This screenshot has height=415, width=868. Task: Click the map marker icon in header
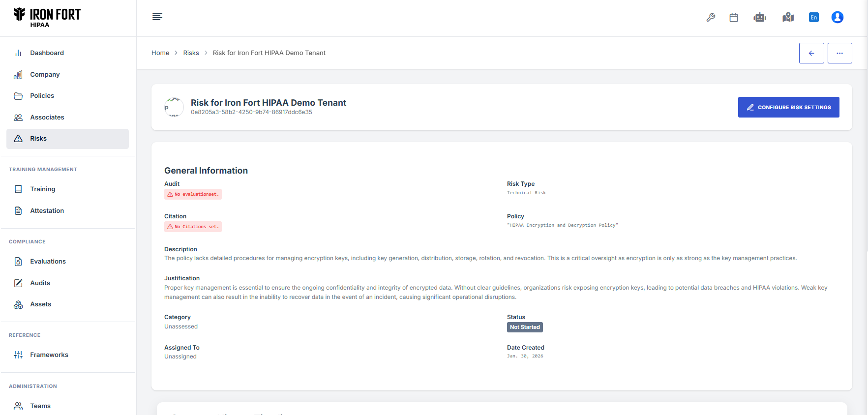tap(788, 18)
